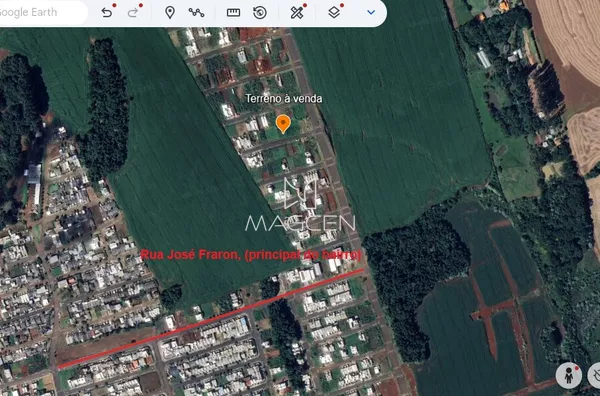Open the map layers icon
Screen dimensions: 600x396
pos(334,13)
